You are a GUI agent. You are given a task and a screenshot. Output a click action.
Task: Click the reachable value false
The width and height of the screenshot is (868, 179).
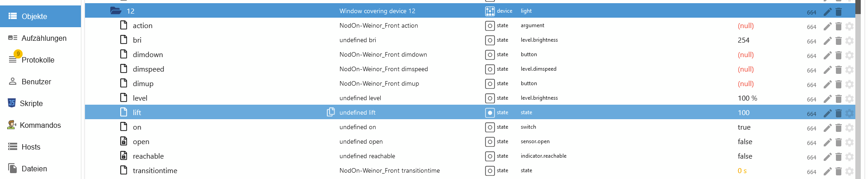745,156
